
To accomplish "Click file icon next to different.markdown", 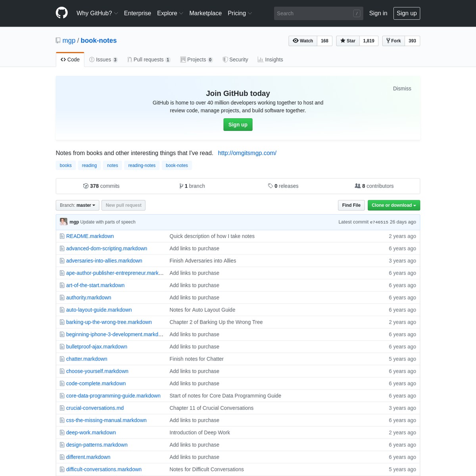I will pos(62,457).
